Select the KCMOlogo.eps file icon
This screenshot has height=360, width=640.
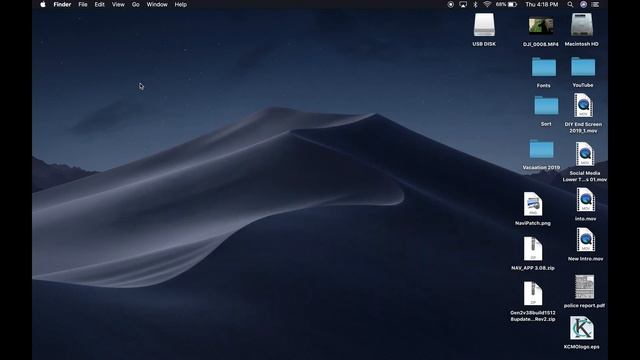pos(582,328)
